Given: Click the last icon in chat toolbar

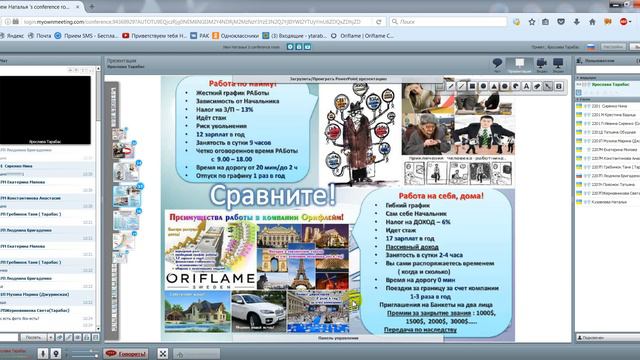Looking at the screenshot, I should [96, 338].
